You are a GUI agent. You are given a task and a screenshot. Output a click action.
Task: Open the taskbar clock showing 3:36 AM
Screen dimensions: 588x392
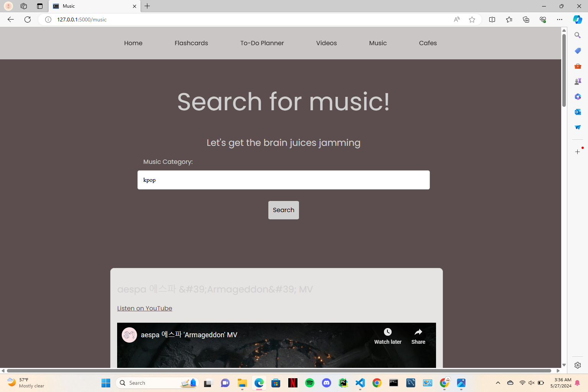[561, 383]
